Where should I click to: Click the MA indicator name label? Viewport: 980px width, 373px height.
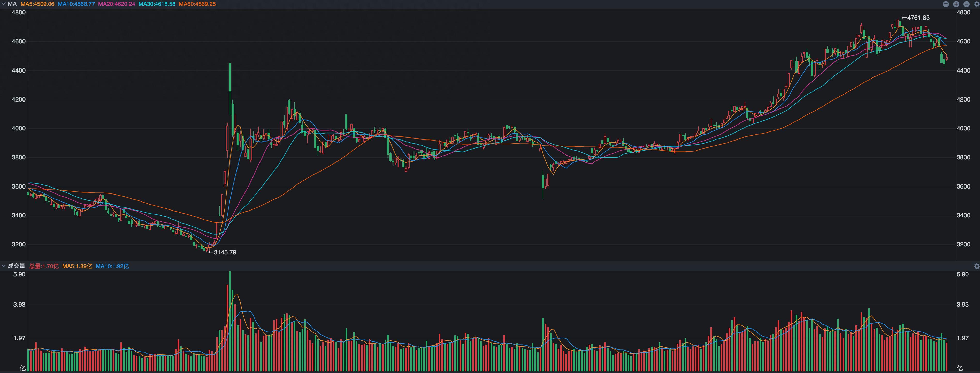tap(12, 4)
